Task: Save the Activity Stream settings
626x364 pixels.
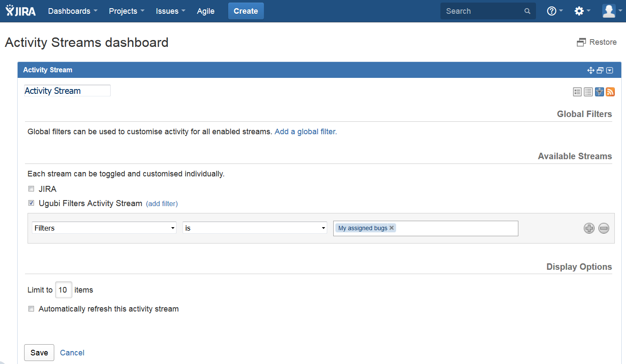Action: coord(39,352)
